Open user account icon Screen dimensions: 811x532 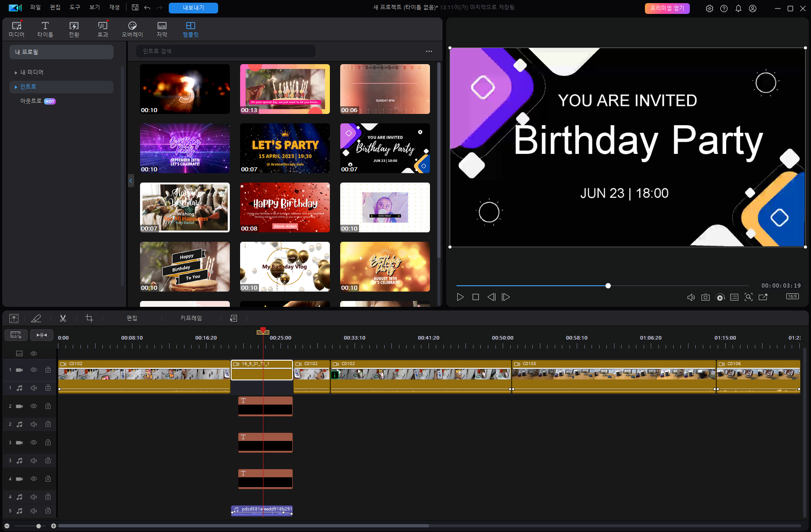click(753, 9)
